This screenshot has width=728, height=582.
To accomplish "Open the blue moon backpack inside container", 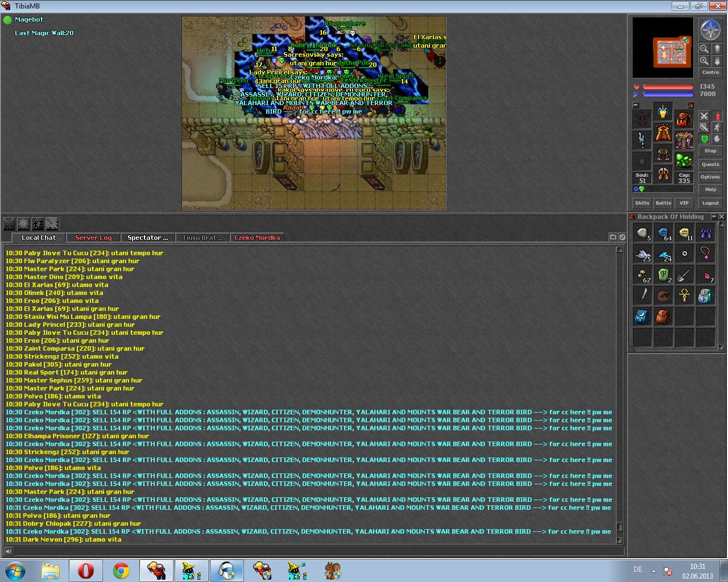I will [x=643, y=317].
